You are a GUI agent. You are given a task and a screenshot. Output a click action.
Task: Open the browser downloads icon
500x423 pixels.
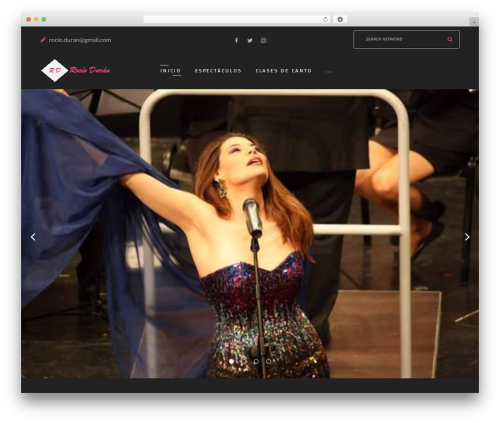[340, 20]
